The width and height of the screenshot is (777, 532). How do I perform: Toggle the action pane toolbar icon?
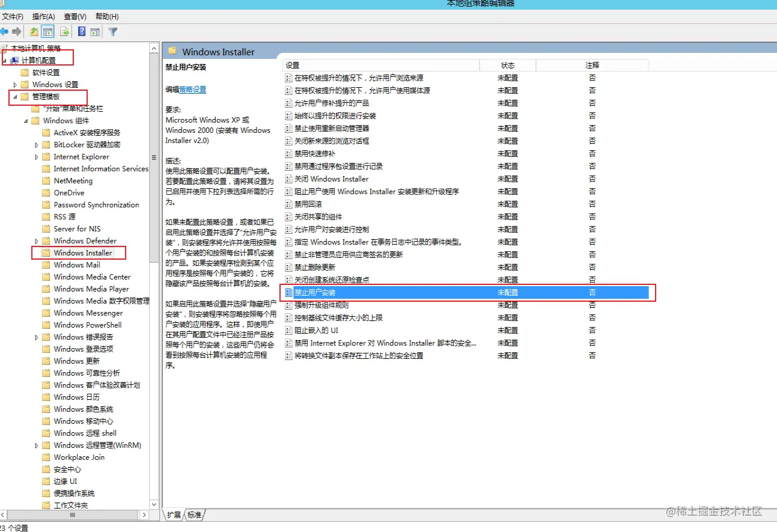(96, 31)
